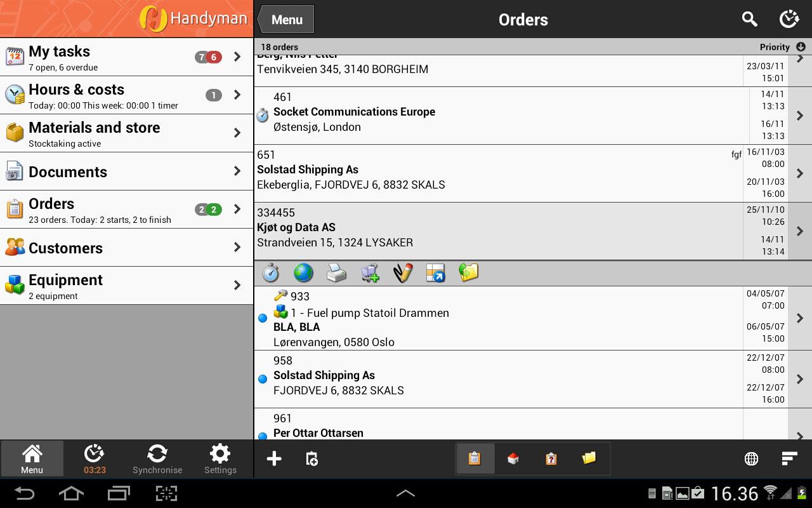
Task: Open the sort lines icon in bottom bar
Action: coord(789,458)
